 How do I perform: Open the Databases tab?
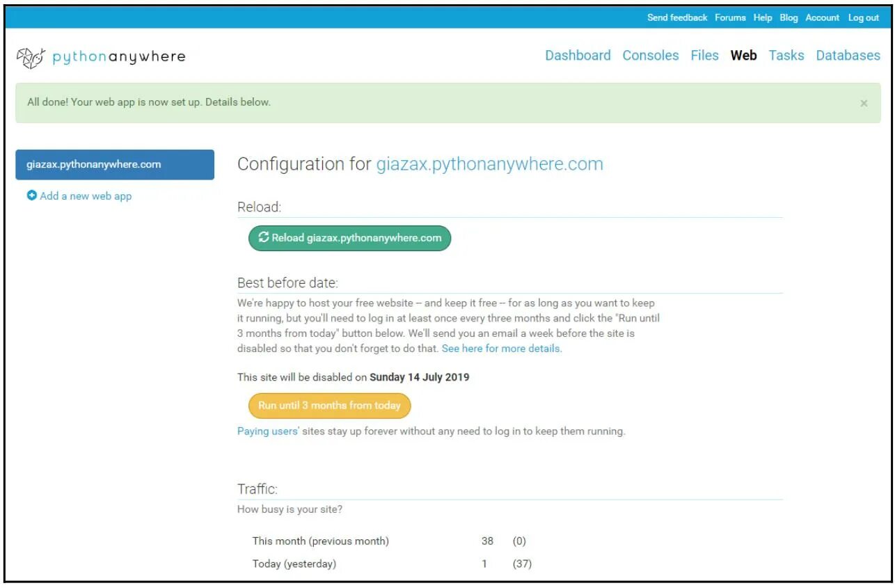(848, 56)
